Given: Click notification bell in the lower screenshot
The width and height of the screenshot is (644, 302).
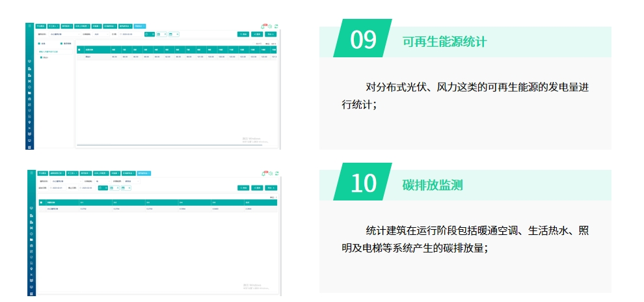Looking at the screenshot, I should (x=264, y=173).
